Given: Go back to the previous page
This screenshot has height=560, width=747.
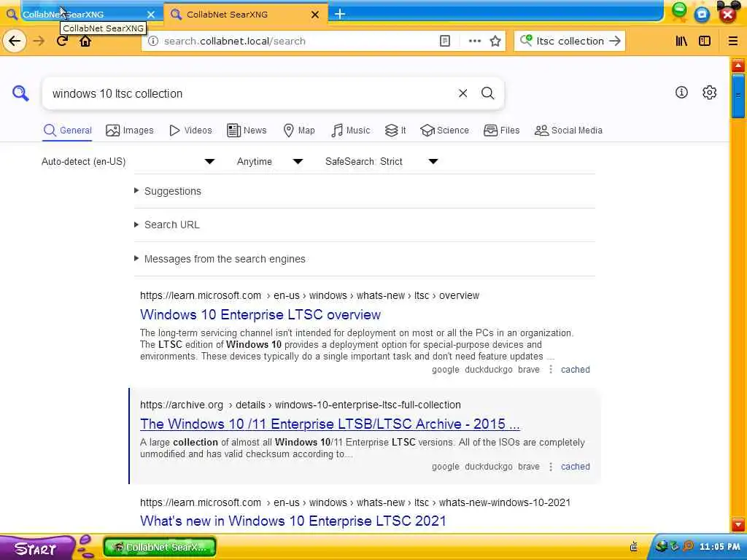Looking at the screenshot, I should 15,41.
